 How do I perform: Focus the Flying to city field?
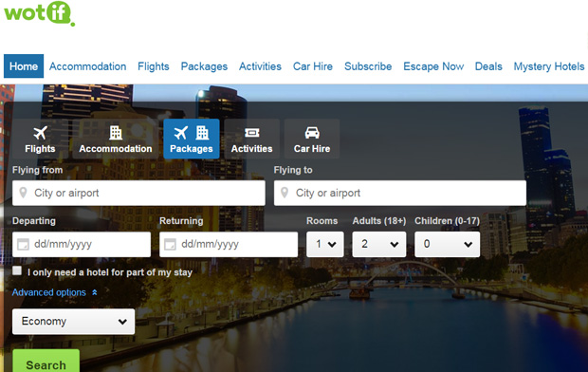click(400, 193)
